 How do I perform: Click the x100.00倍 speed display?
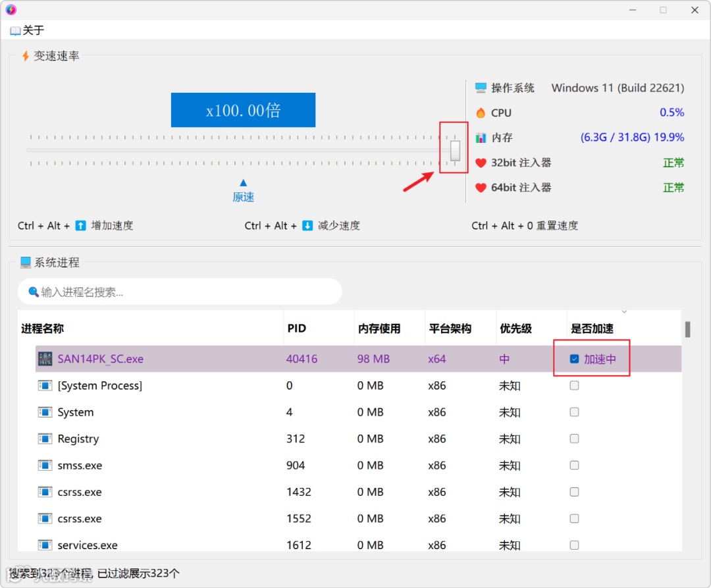point(243,110)
